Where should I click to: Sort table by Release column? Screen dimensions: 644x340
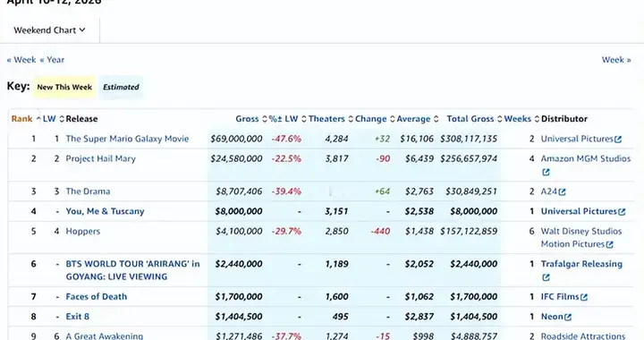81,119
